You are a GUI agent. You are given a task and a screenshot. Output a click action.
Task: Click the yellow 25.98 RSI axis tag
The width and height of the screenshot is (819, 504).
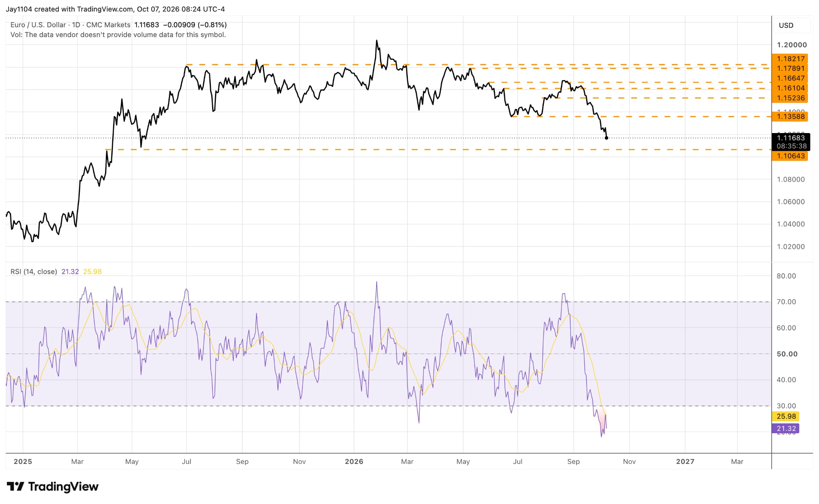[x=786, y=416]
